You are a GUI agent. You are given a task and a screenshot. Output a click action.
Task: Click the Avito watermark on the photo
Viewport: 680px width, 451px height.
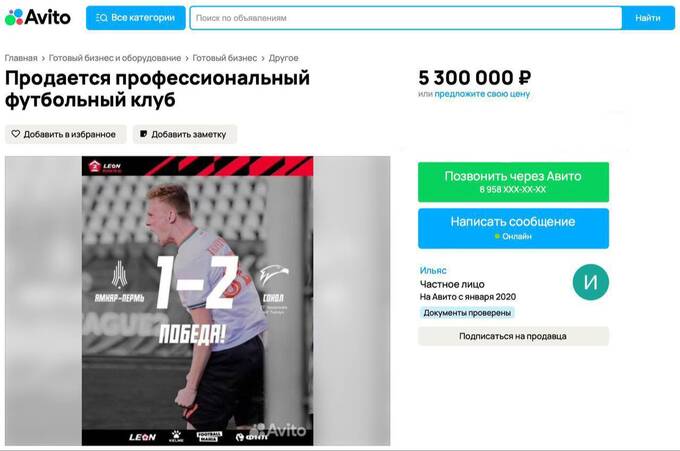point(280,430)
